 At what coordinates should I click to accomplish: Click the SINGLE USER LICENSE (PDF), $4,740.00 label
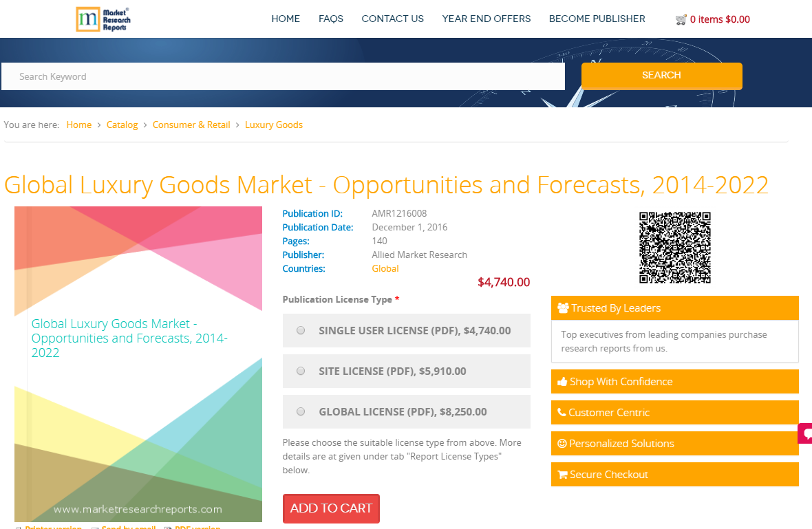pos(415,330)
